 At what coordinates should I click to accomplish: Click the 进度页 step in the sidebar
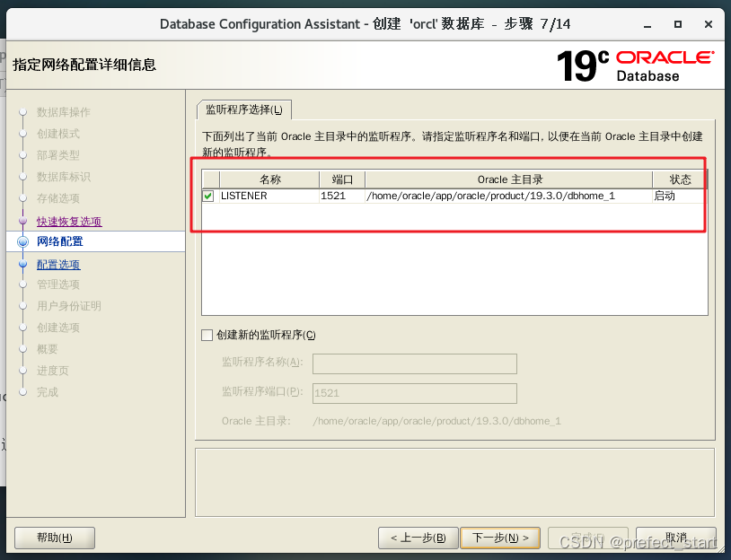pyautogui.click(x=53, y=371)
